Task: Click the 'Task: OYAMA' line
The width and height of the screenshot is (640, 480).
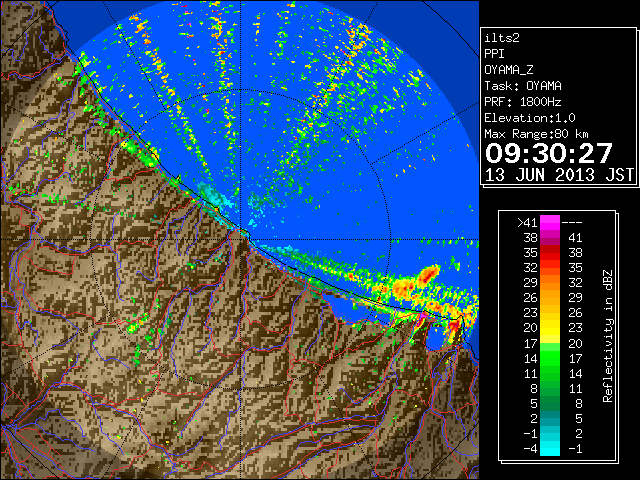Action: [523, 86]
